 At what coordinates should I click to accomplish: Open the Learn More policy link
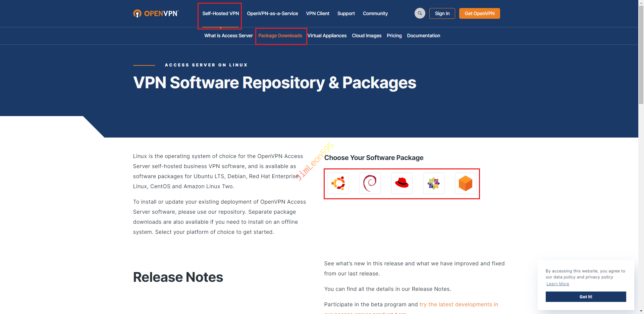pyautogui.click(x=557, y=284)
